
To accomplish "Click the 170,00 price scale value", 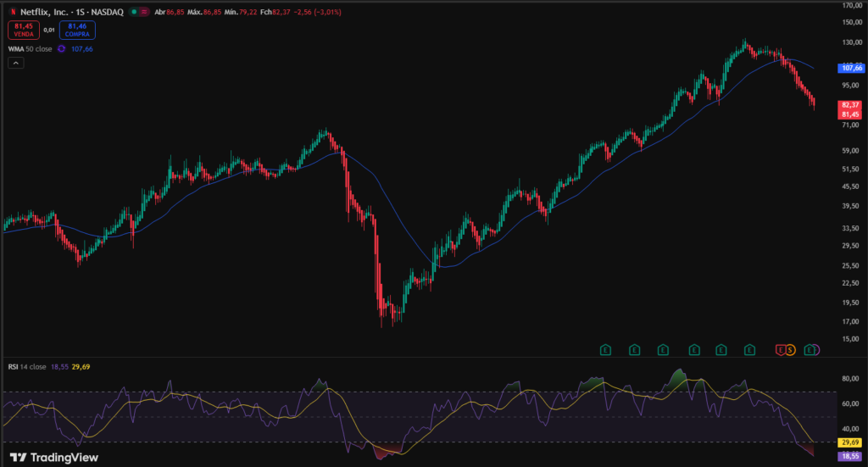I will tap(853, 6).
